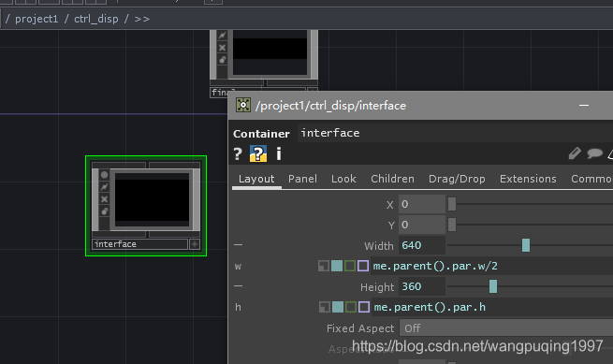Click the interface name label under the node
Viewport: 613px width, 364px height.
(x=139, y=244)
